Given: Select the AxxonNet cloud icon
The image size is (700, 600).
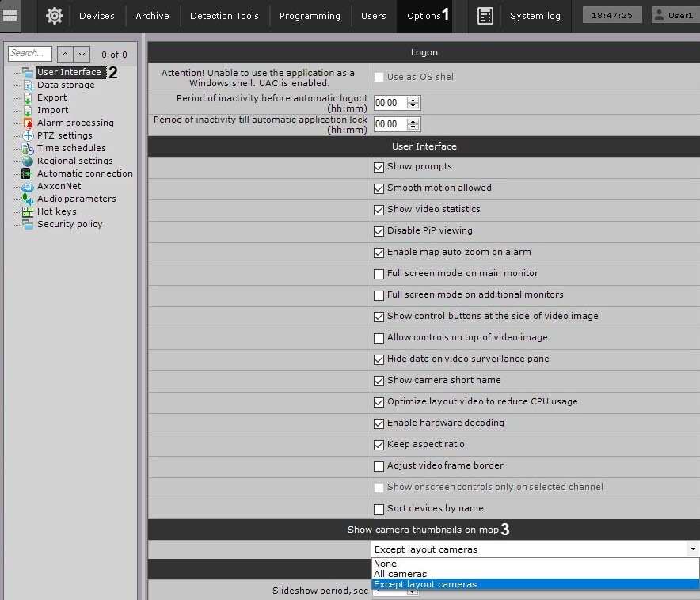Looking at the screenshot, I should click(28, 187).
